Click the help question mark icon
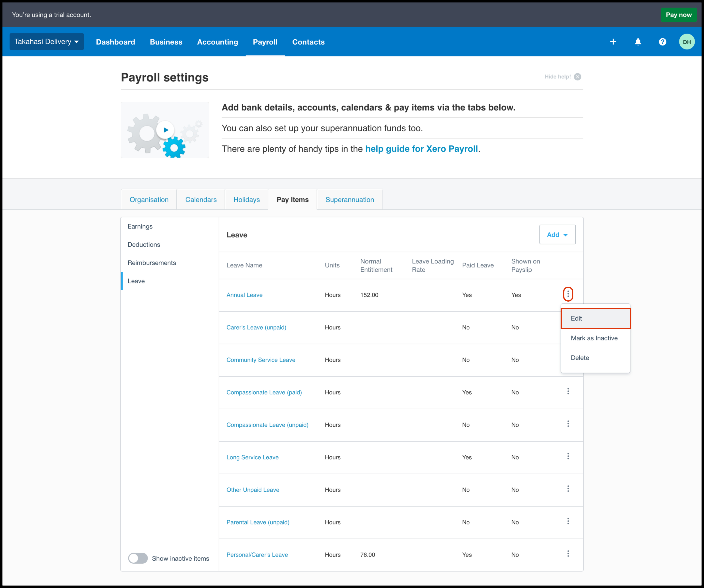 tap(662, 42)
